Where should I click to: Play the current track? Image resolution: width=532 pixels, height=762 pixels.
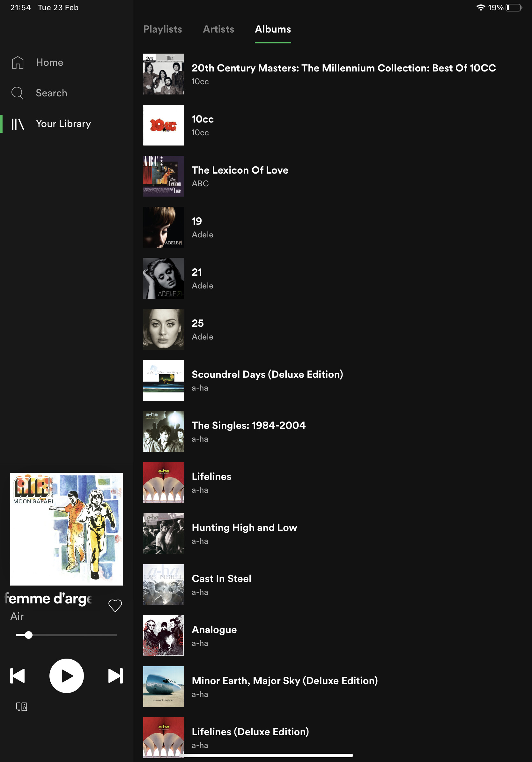click(67, 676)
